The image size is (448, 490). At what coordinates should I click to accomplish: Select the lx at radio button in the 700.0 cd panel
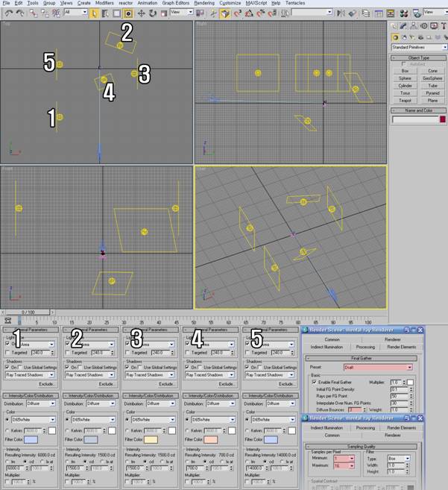pyautogui.click(x=223, y=462)
